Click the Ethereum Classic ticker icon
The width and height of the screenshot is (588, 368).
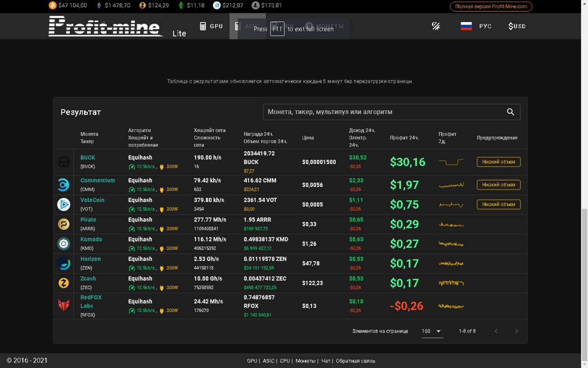click(x=181, y=6)
